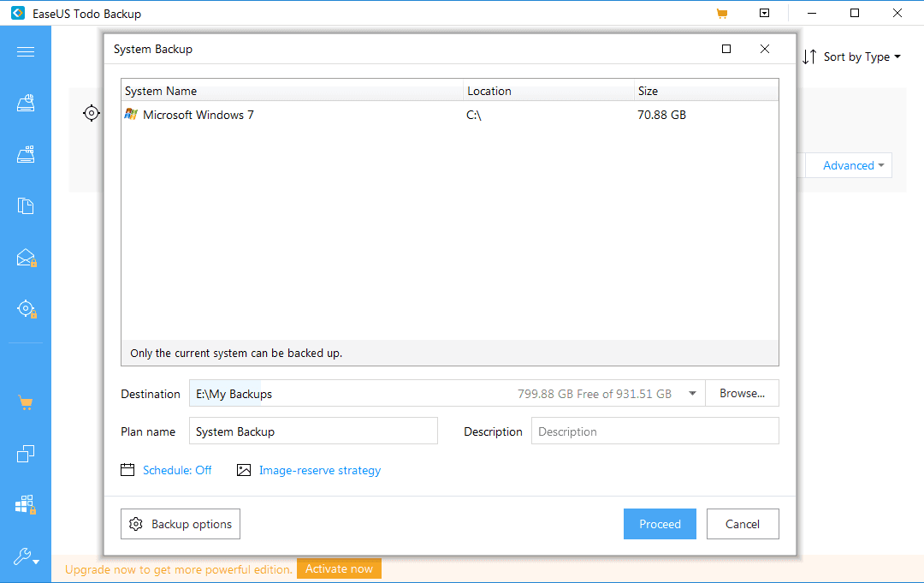Select the System Backup sidebar icon
924x583 pixels.
click(26, 155)
